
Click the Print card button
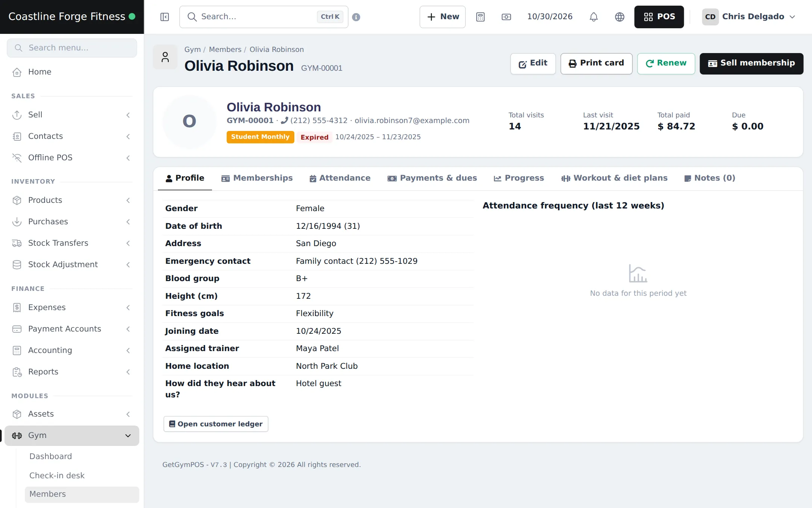pyautogui.click(x=596, y=64)
